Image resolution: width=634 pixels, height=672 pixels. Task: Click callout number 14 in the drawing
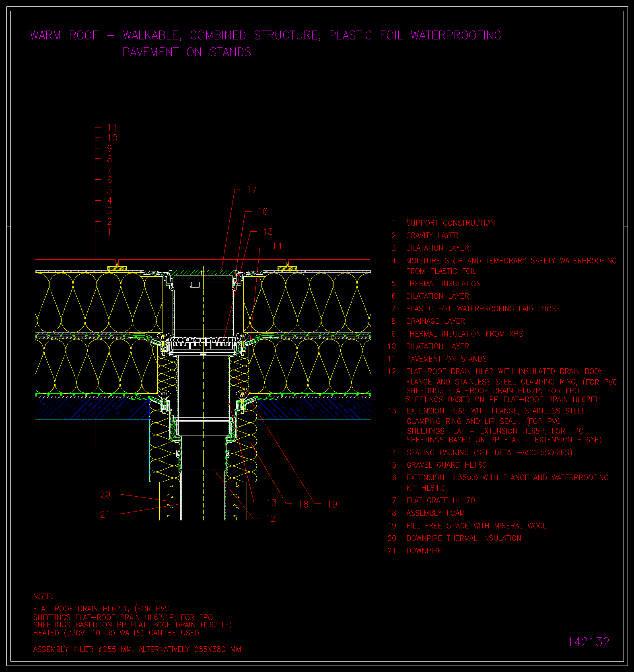[278, 246]
